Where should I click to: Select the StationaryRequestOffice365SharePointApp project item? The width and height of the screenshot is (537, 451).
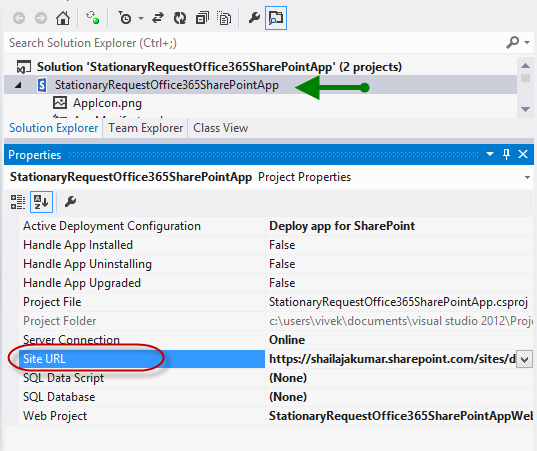tap(167, 85)
